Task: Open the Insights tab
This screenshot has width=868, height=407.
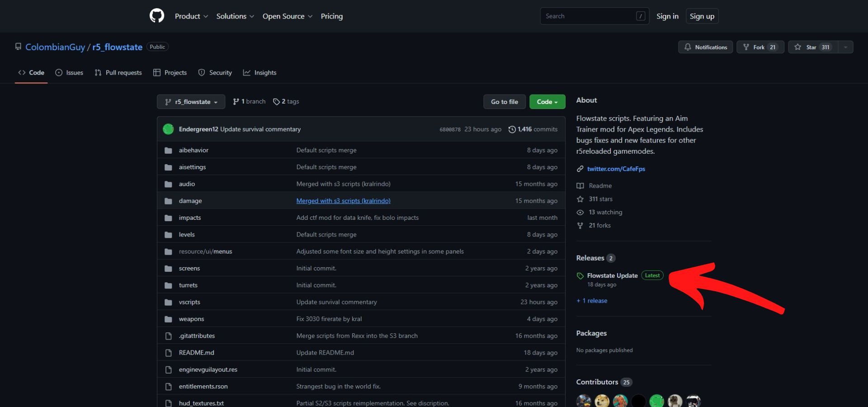Action: click(x=260, y=72)
